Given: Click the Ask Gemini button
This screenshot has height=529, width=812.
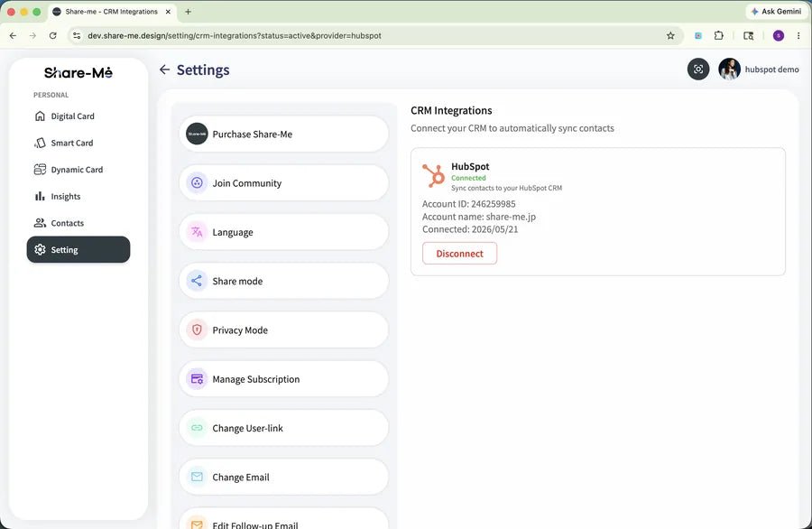Looking at the screenshot, I should pos(776,12).
